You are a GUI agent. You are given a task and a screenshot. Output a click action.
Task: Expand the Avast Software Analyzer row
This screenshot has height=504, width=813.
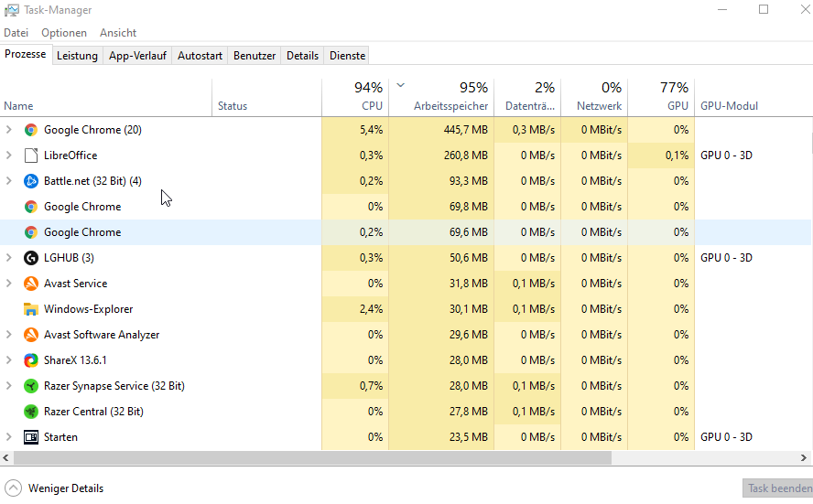click(x=9, y=335)
